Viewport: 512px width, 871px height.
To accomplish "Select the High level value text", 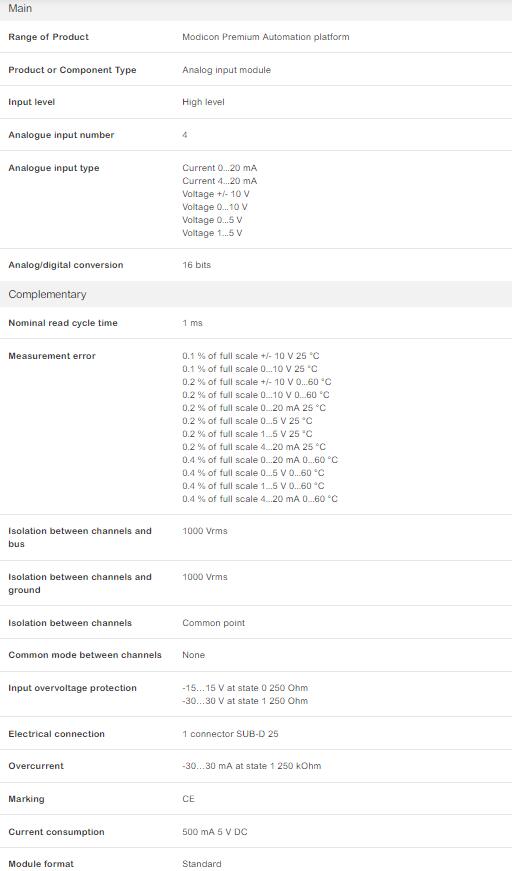I will (x=203, y=102).
